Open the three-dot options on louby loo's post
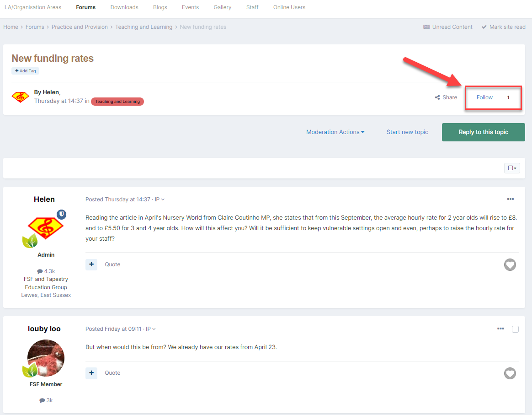Screen dimensions: 532x415 coord(500,329)
